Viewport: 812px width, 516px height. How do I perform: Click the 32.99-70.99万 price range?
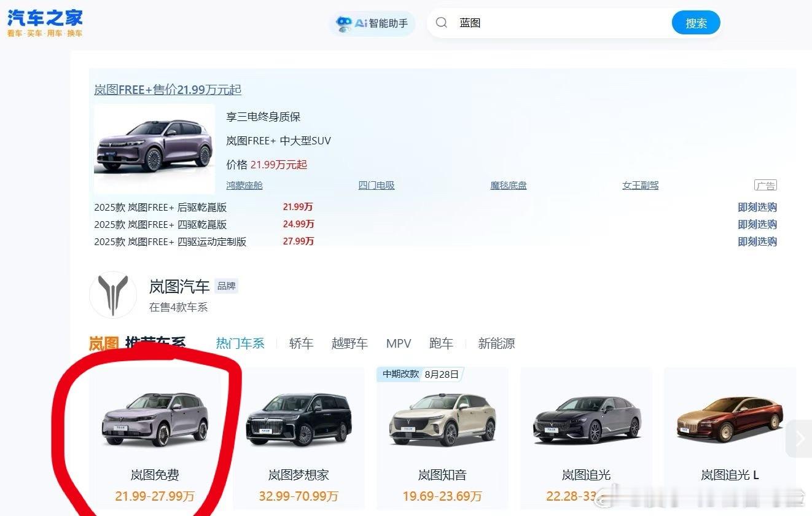[299, 496]
